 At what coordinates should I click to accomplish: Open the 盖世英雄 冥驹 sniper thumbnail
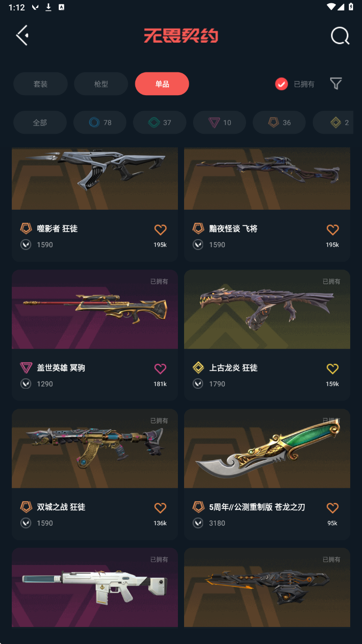point(95,309)
